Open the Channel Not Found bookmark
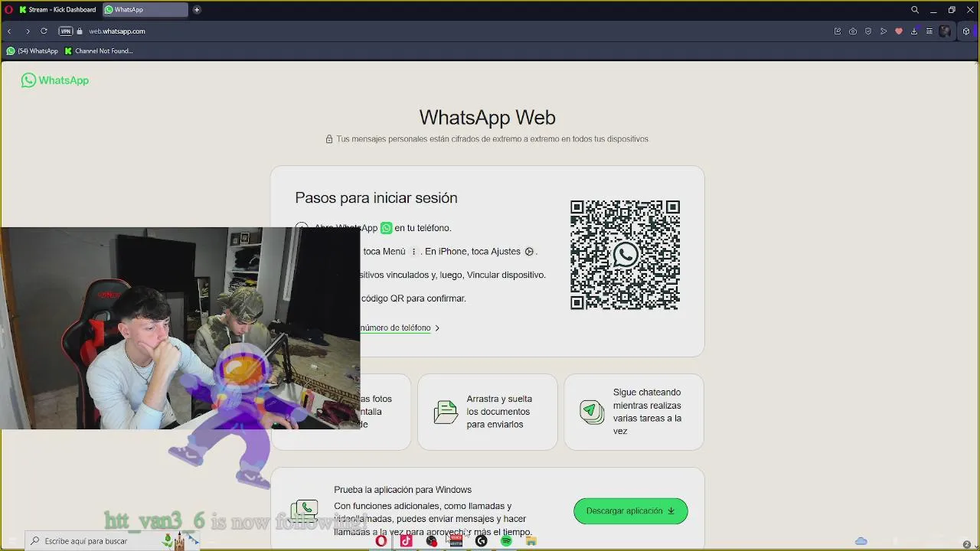980x551 pixels. tap(99, 51)
